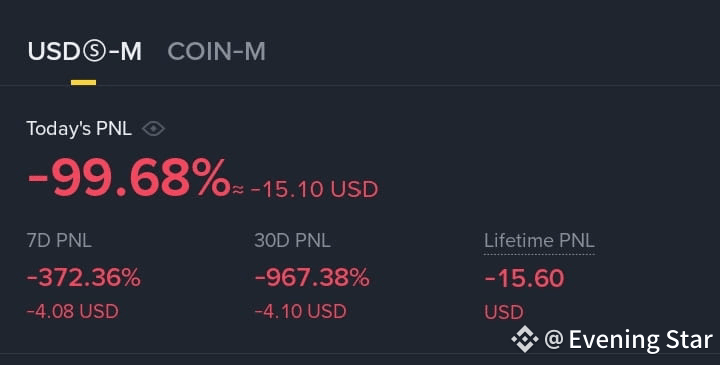Screen dimensions: 720x365
Task: Click the @ Evening Star watermark text
Action: (629, 340)
